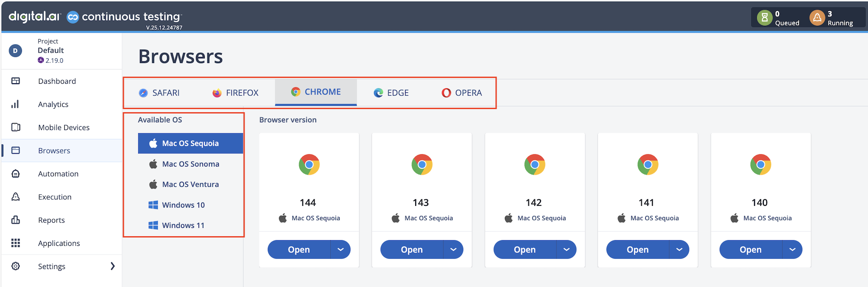Switch to the Safari tab

[160, 93]
